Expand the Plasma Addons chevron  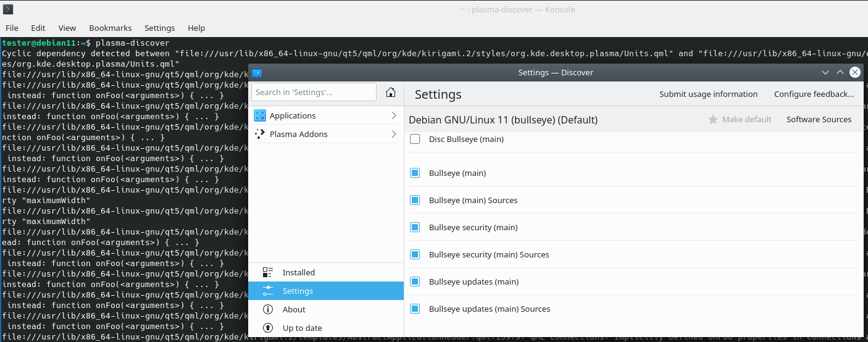[x=394, y=134]
